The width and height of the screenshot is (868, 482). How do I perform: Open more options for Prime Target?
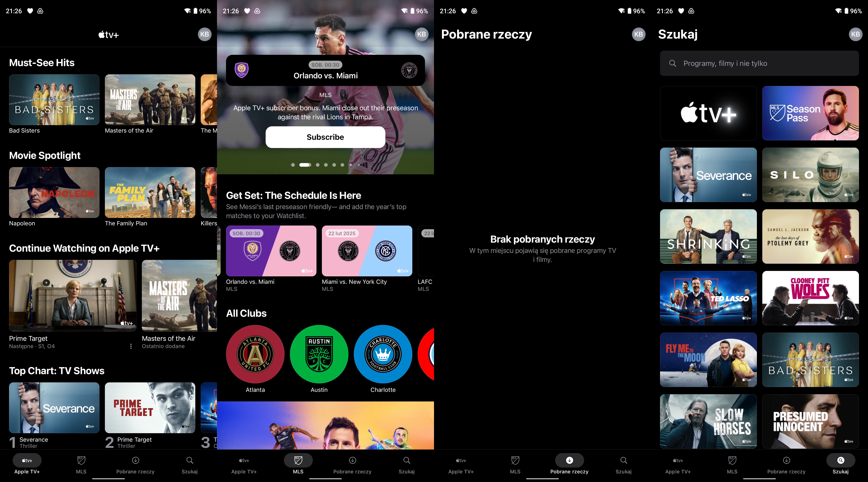click(131, 346)
